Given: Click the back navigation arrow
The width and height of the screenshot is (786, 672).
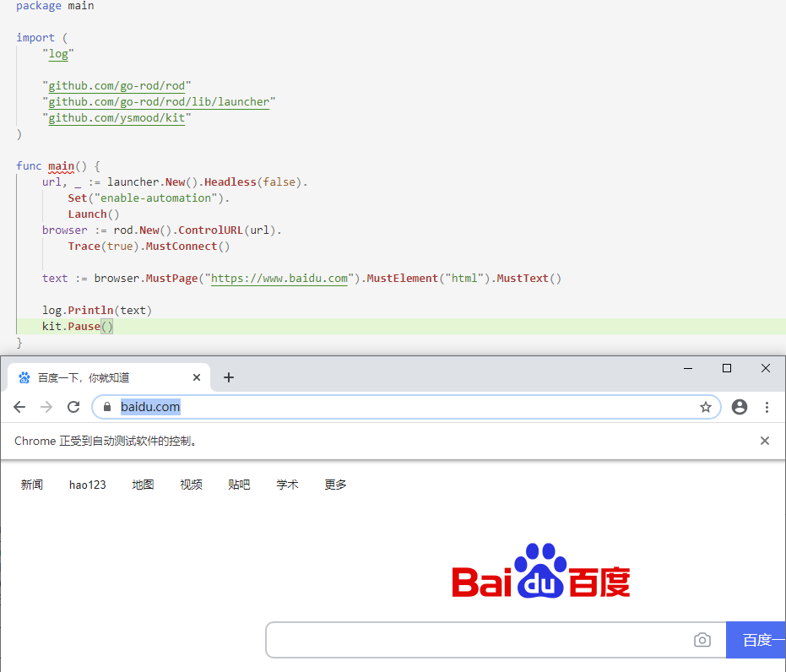Looking at the screenshot, I should (x=19, y=407).
